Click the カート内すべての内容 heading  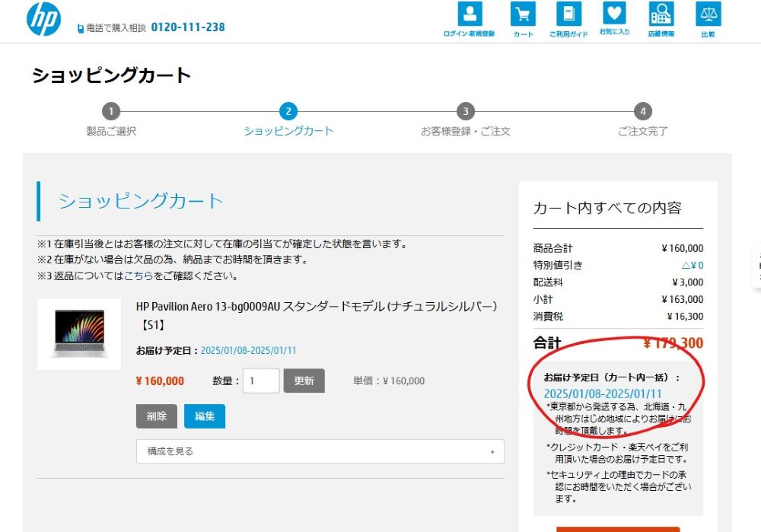pos(607,208)
